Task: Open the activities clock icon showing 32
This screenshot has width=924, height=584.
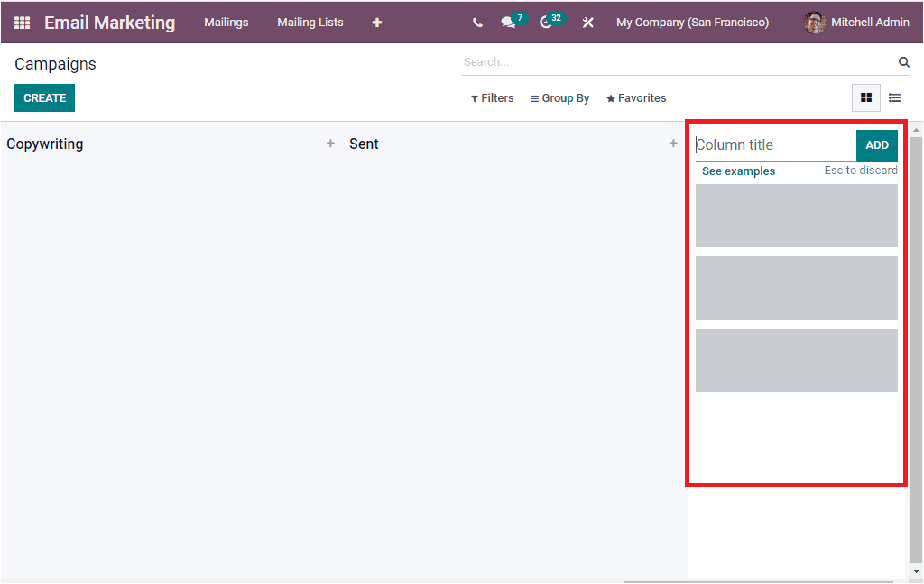Action: [x=546, y=22]
